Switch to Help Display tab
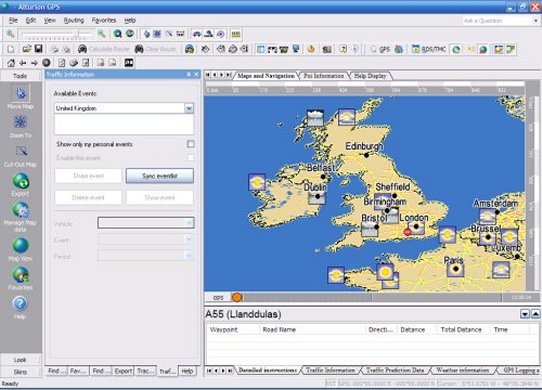 click(x=370, y=76)
